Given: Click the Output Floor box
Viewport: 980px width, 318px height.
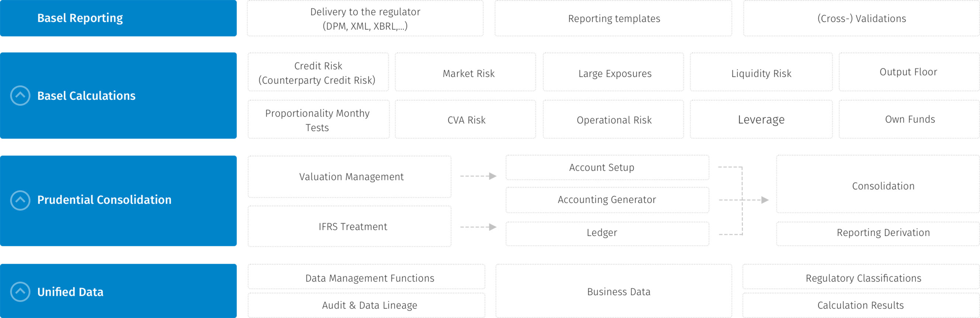Looking at the screenshot, I should [x=908, y=72].
